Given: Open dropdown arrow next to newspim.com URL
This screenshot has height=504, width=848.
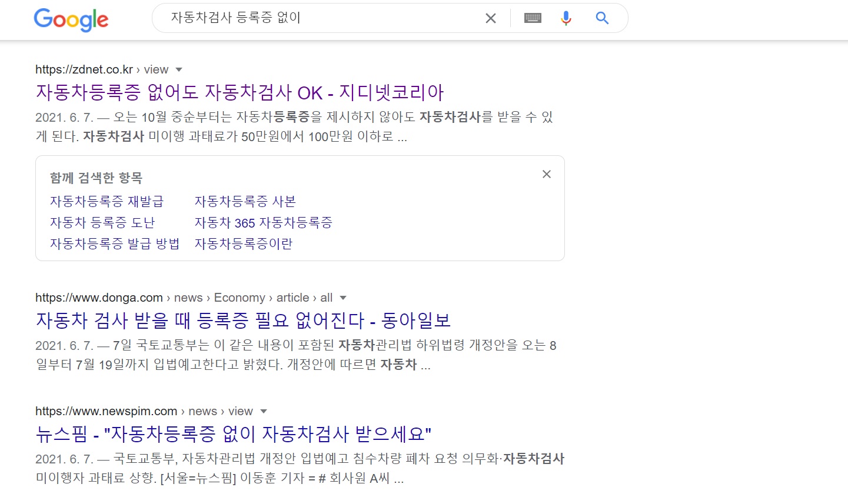Looking at the screenshot, I should [x=264, y=411].
